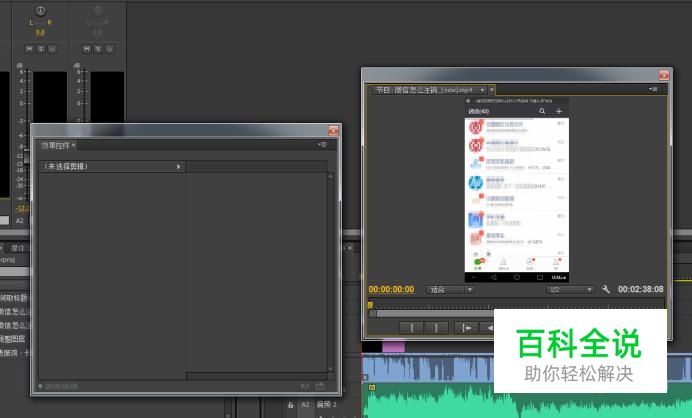Screen dimensions: 692x418
Task: Open the program monitor wrench settings
Action: 606,289
